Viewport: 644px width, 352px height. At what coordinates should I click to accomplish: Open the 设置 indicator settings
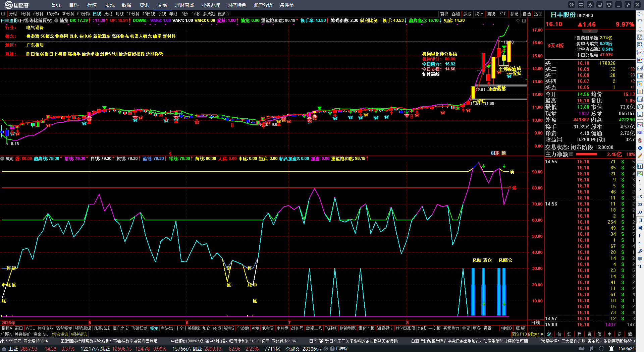click(x=488, y=328)
